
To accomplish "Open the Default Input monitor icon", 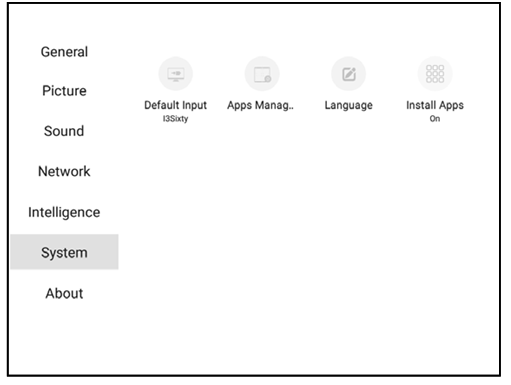I will (176, 74).
